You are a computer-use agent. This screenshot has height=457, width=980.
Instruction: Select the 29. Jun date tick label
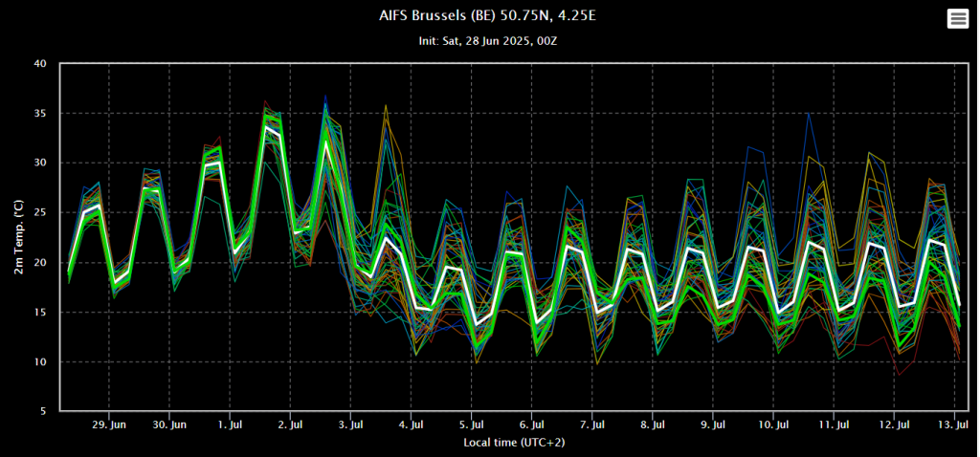(x=109, y=425)
